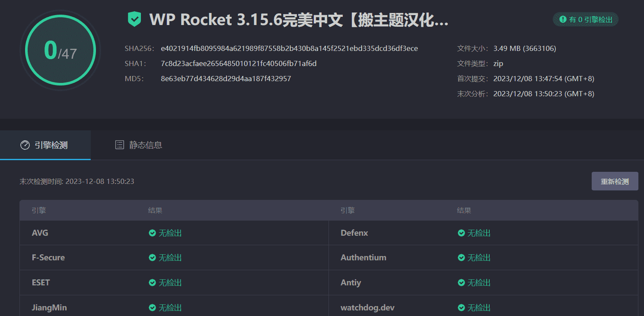Click the JiangMin engine name

(49, 308)
